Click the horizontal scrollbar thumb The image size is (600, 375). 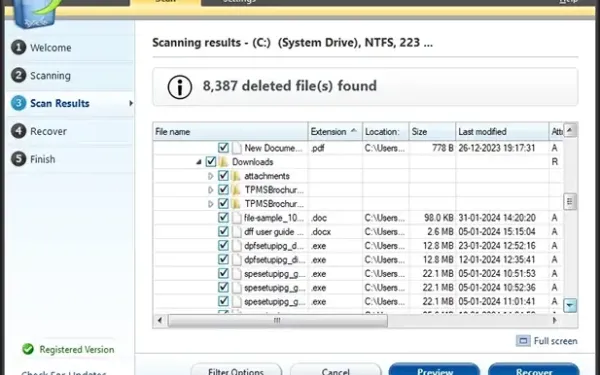pyautogui.click(x=277, y=320)
